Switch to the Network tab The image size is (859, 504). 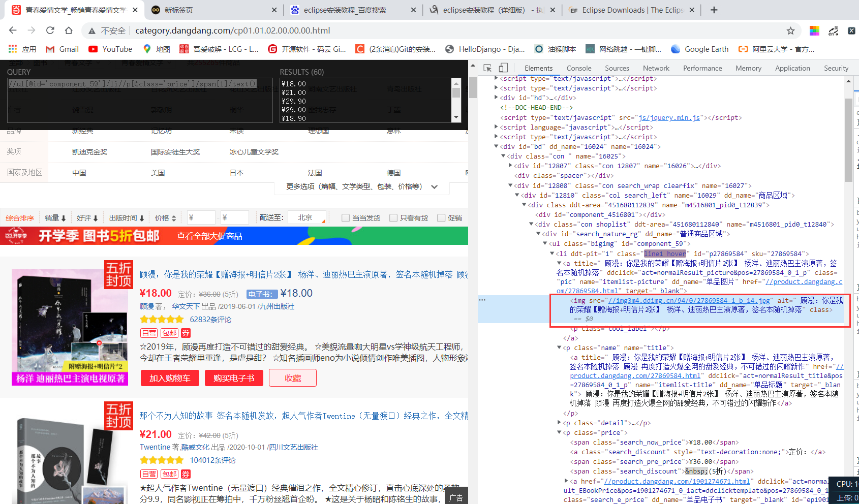tap(656, 68)
